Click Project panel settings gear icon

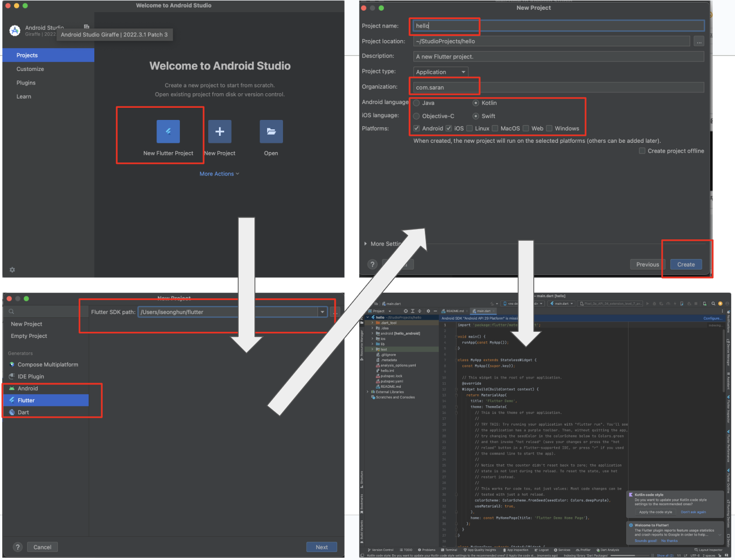coord(428,311)
